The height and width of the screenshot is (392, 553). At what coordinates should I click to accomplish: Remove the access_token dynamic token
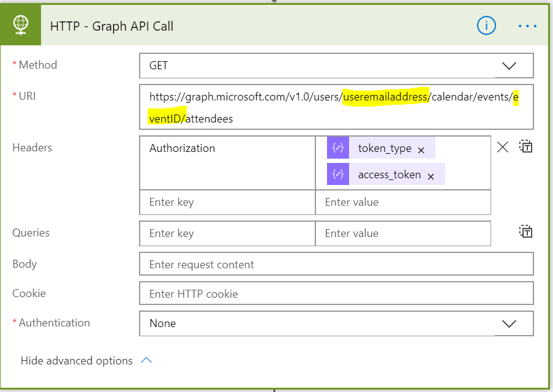click(x=431, y=176)
